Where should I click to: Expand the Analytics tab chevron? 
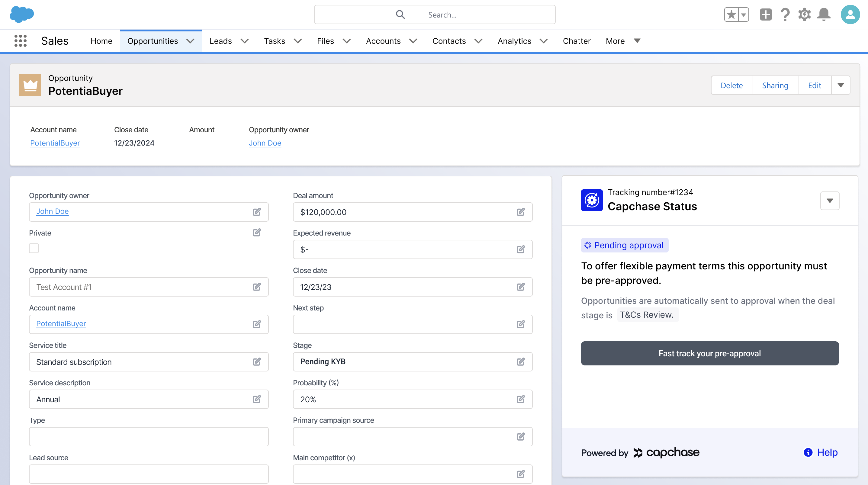[544, 41]
